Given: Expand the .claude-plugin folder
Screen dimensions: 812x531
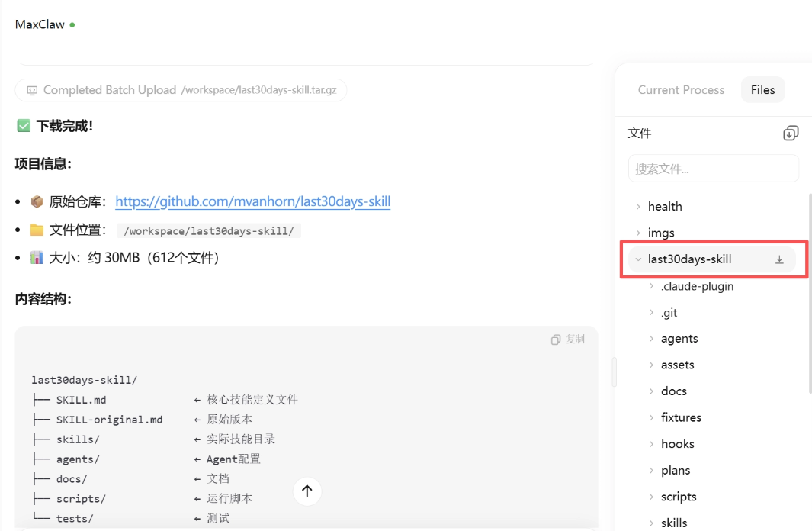Looking at the screenshot, I should coord(697,286).
